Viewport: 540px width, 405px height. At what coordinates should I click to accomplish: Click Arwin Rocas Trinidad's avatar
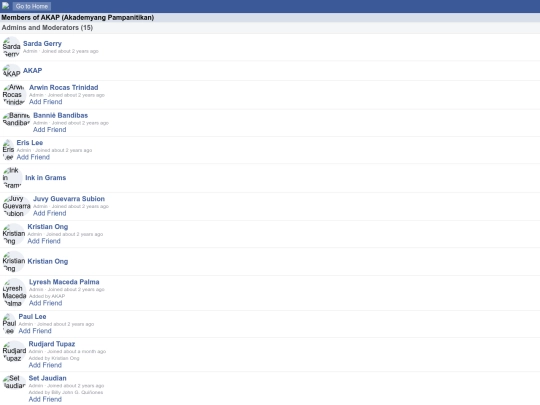pyautogui.click(x=14, y=95)
